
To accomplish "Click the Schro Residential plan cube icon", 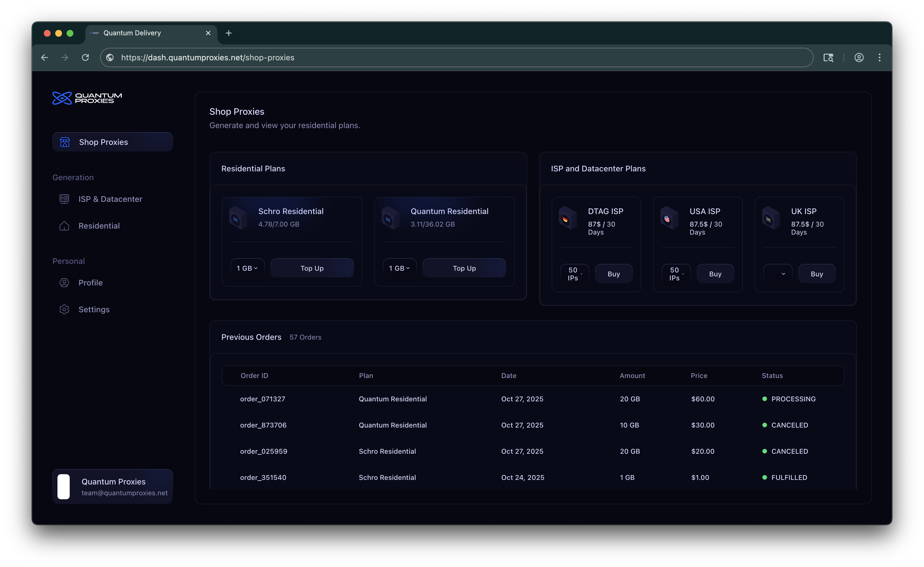I will coord(238,218).
